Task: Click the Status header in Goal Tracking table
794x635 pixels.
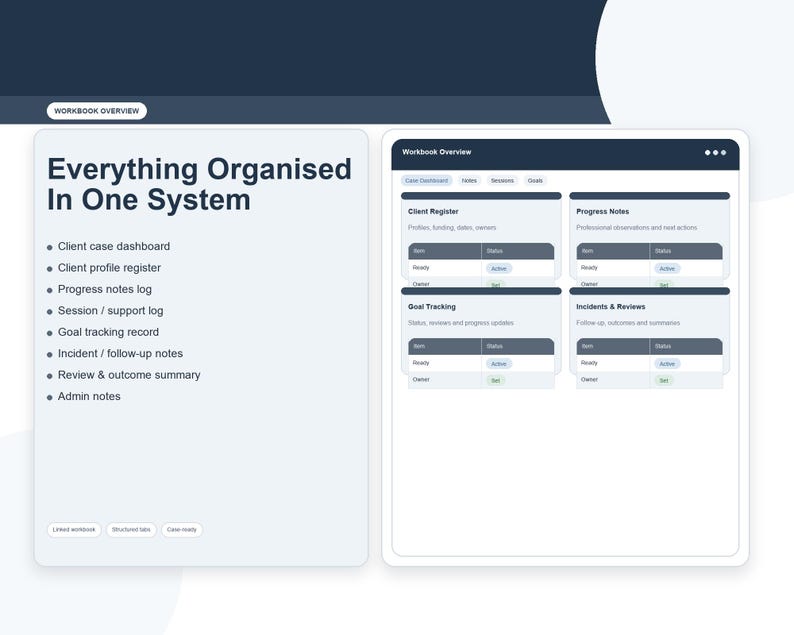Action: tap(518, 346)
